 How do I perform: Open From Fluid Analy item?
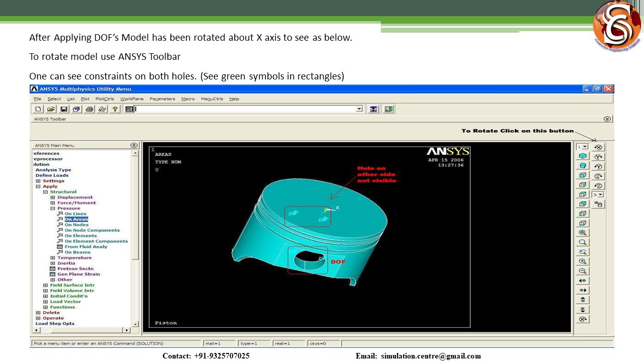tap(86, 247)
